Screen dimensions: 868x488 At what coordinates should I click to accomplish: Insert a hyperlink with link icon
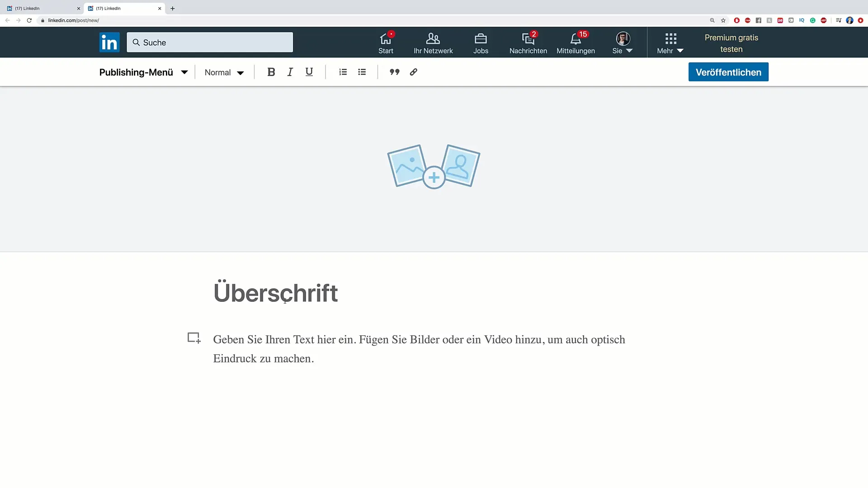pyautogui.click(x=414, y=72)
